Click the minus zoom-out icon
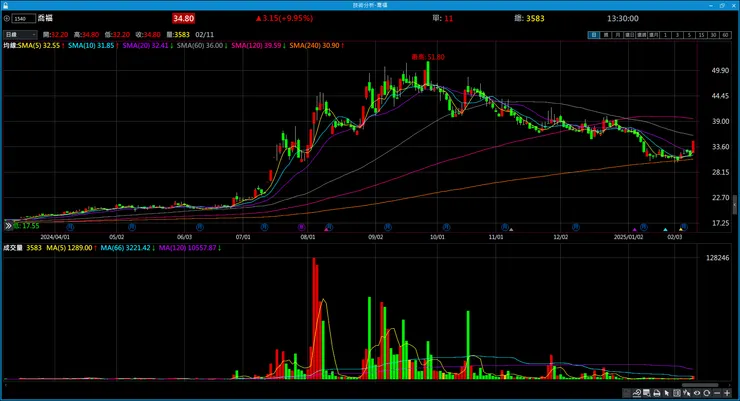 [717, 393]
